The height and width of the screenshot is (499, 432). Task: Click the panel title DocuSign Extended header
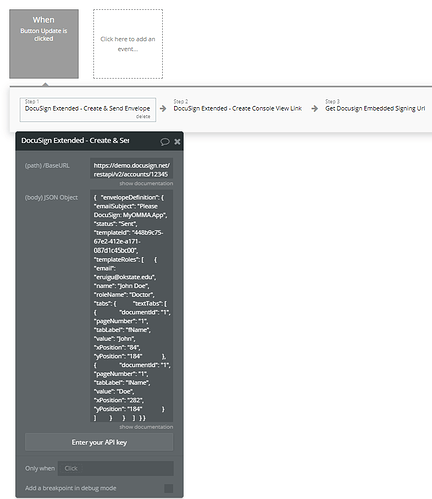coord(75,141)
